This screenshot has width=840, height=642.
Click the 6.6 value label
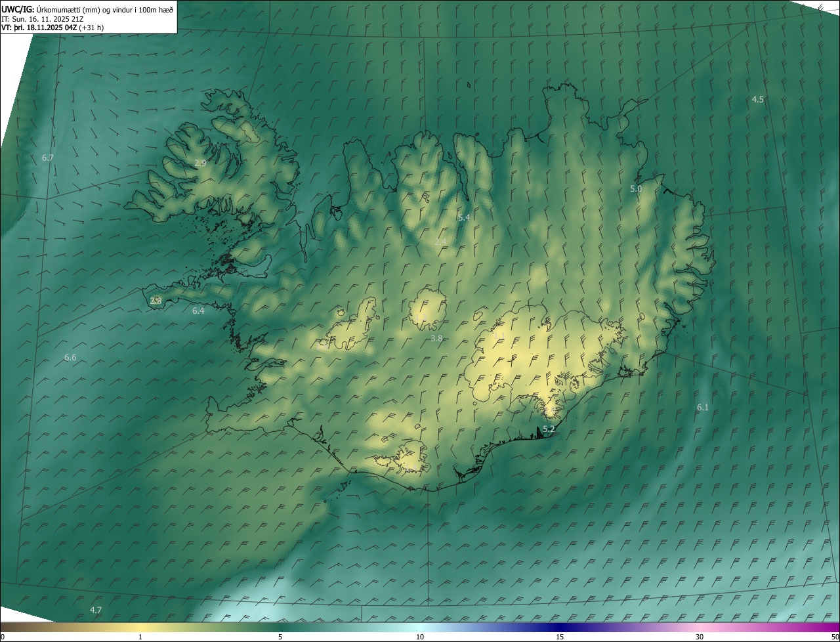pos(70,357)
